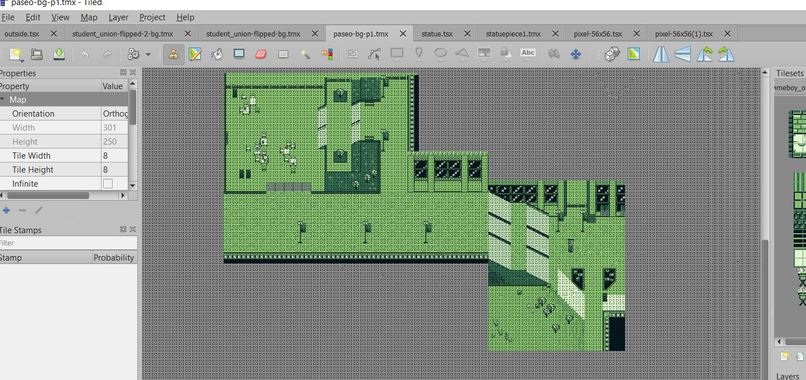Close the outside.tsx tab
This screenshot has width=806, height=380.
54,33
